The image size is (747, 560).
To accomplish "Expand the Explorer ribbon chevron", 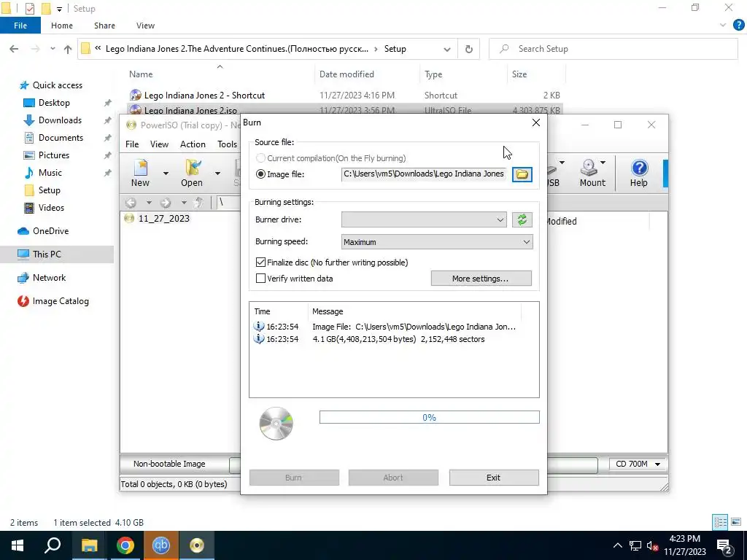I will click(x=723, y=26).
